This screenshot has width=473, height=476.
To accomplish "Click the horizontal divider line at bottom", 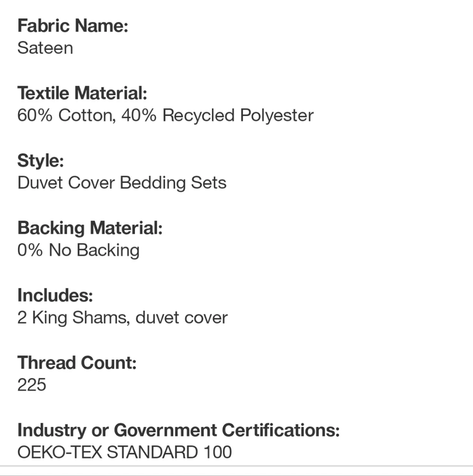I will [236, 466].
